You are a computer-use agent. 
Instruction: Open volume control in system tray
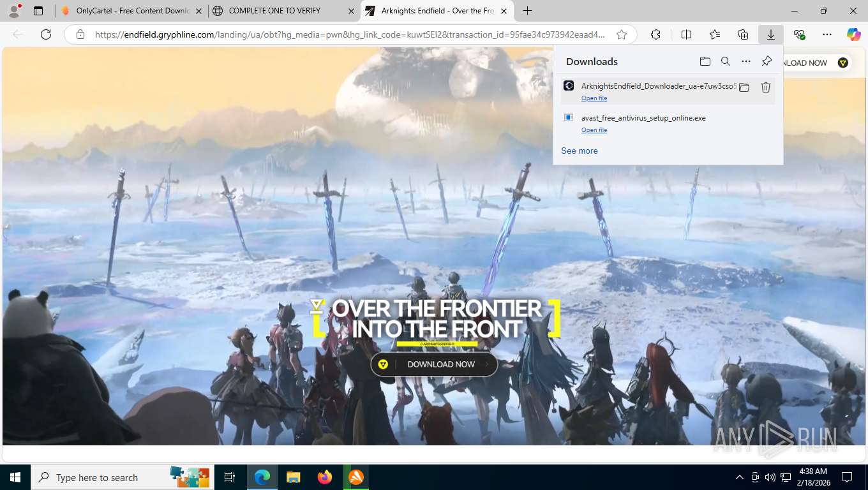pos(770,477)
